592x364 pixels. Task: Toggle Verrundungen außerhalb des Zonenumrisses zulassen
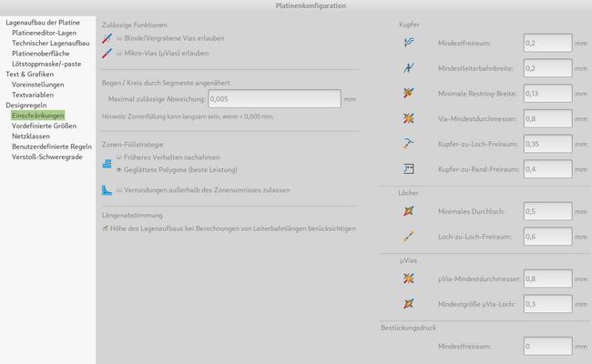coord(119,189)
